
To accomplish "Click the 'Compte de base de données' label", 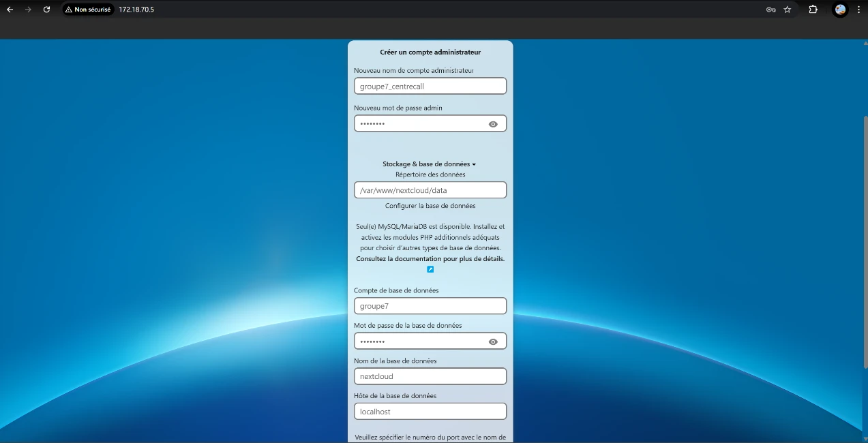I will click(x=396, y=290).
